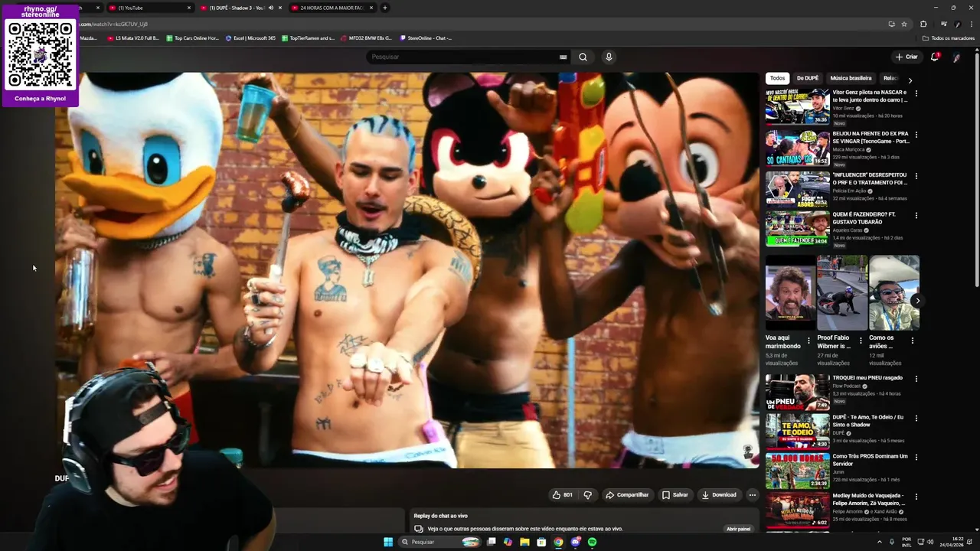Image resolution: width=980 pixels, height=551 pixels.
Task: Open options for Voa aqui marimbondo short
Action: (808, 341)
